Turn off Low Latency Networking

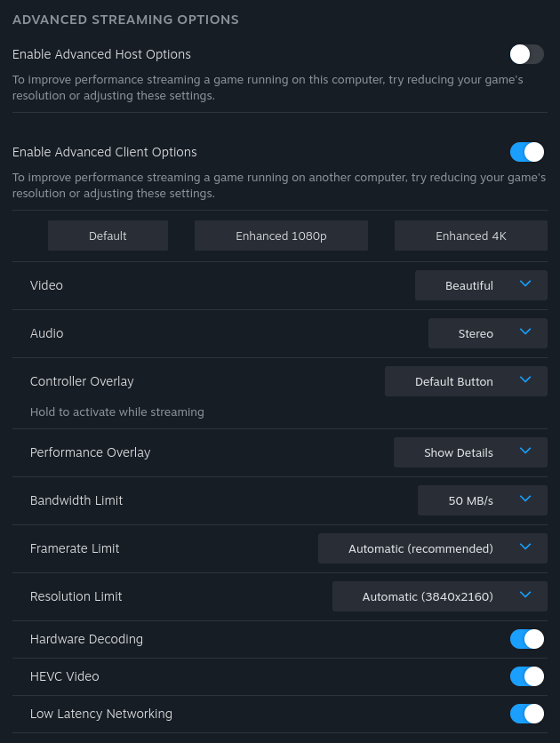[x=526, y=714]
